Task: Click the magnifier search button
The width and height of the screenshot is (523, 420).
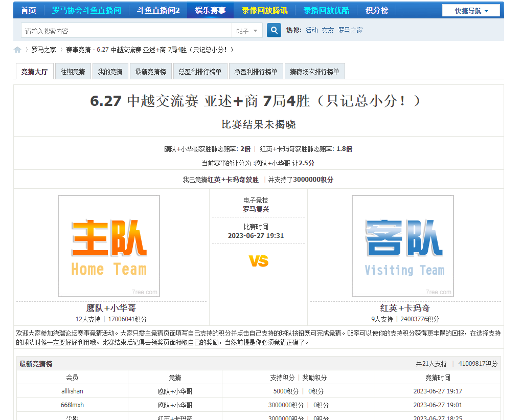Action: click(274, 31)
